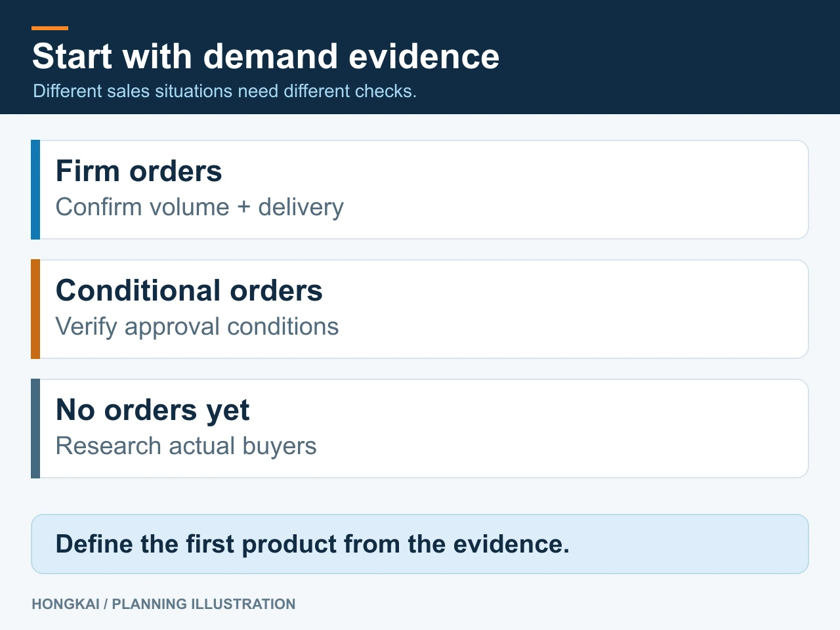Click the 'Verify approval conditions' text

(x=198, y=327)
